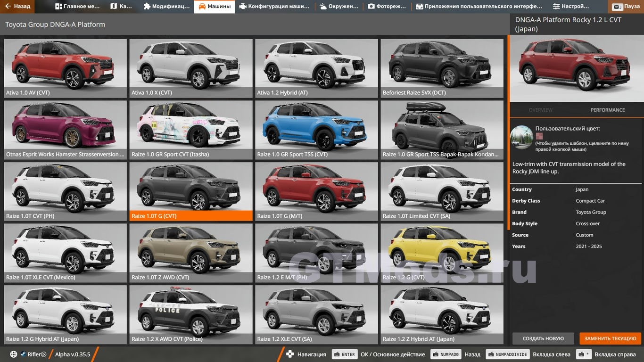Viewport: 644px width, 362px height.
Task: Click the СОЗДАТЬ НОВУЮ button
Action: coord(543,338)
